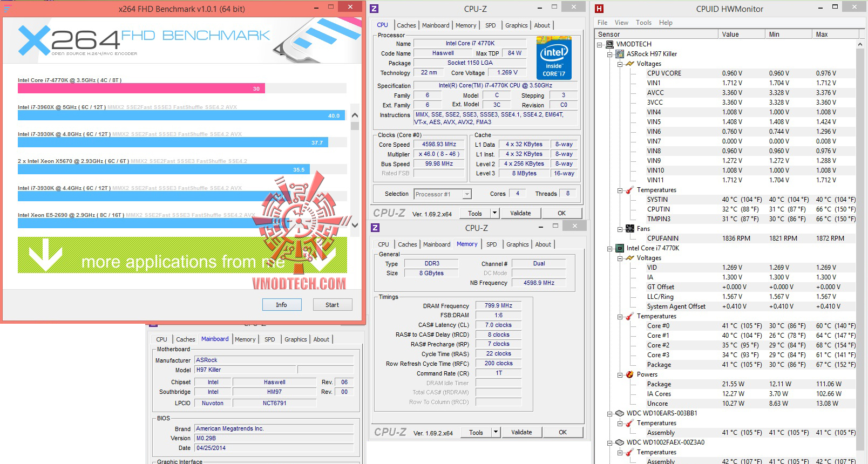Click the Core Speed value 4598.93 MHz

coord(439,144)
